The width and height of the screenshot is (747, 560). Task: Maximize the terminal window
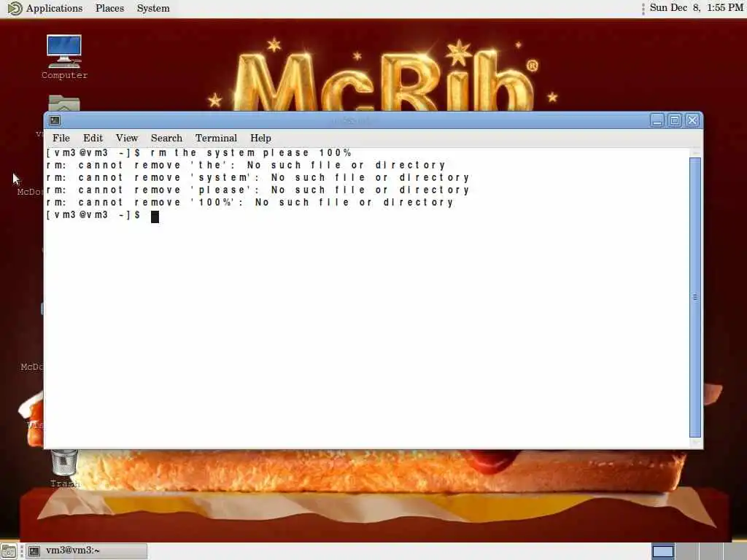[x=675, y=120]
